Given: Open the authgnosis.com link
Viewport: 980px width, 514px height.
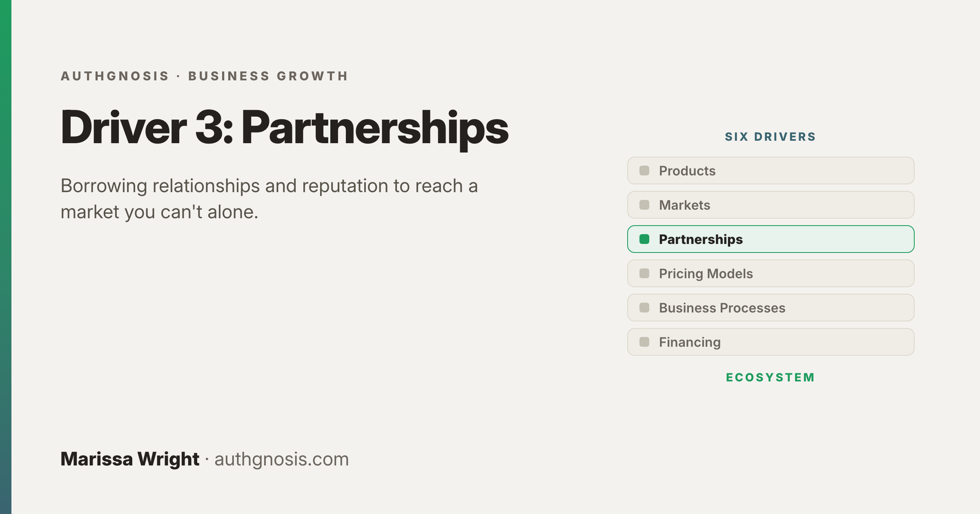Looking at the screenshot, I should [x=282, y=459].
